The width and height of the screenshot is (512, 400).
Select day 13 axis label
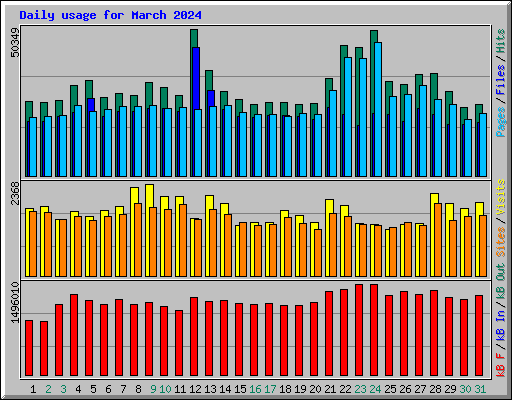(x=210, y=389)
